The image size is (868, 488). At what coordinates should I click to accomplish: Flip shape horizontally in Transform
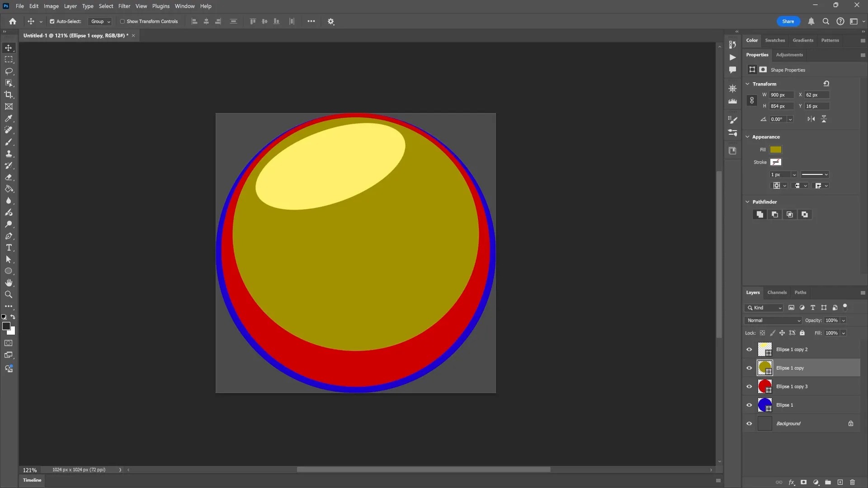tap(811, 119)
